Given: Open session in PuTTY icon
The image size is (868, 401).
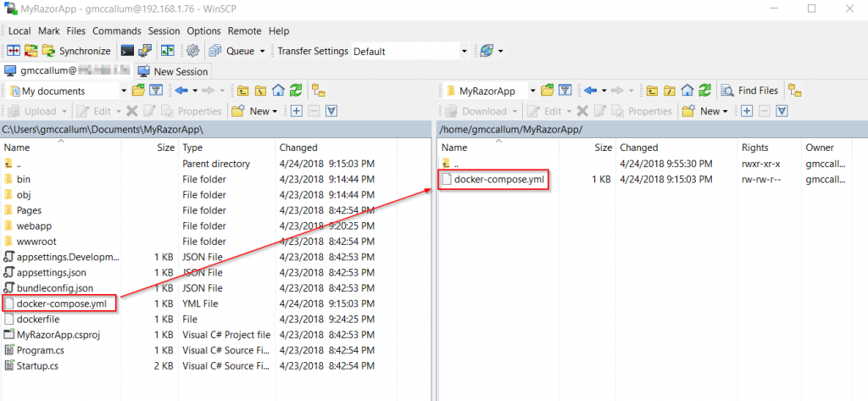Looking at the screenshot, I should coord(144,51).
